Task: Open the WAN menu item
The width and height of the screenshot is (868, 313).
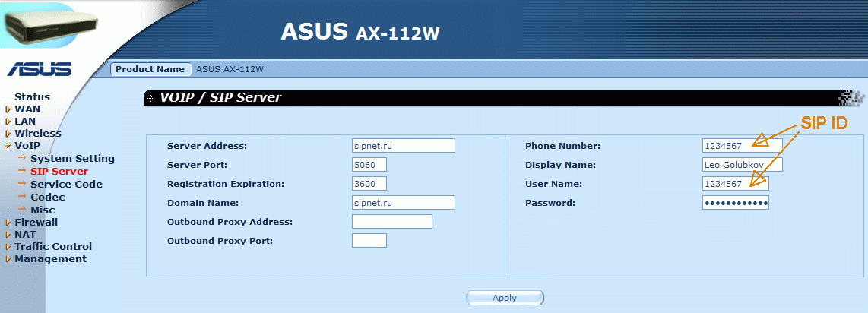Action: point(27,109)
